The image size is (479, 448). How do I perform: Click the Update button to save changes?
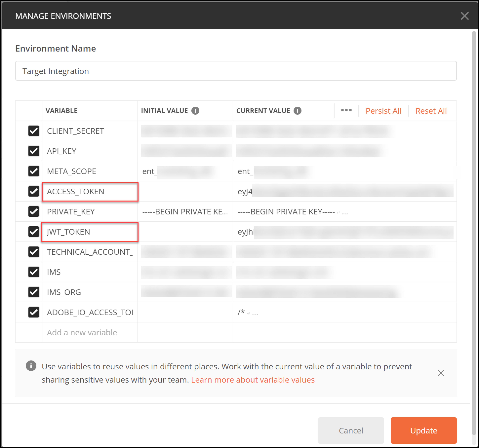pos(424,430)
